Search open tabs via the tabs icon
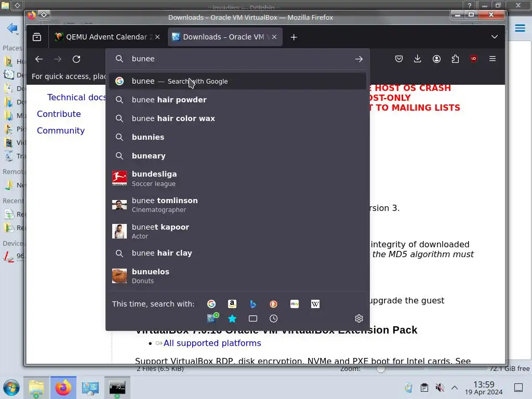The height and width of the screenshot is (399, 532). tap(253, 318)
